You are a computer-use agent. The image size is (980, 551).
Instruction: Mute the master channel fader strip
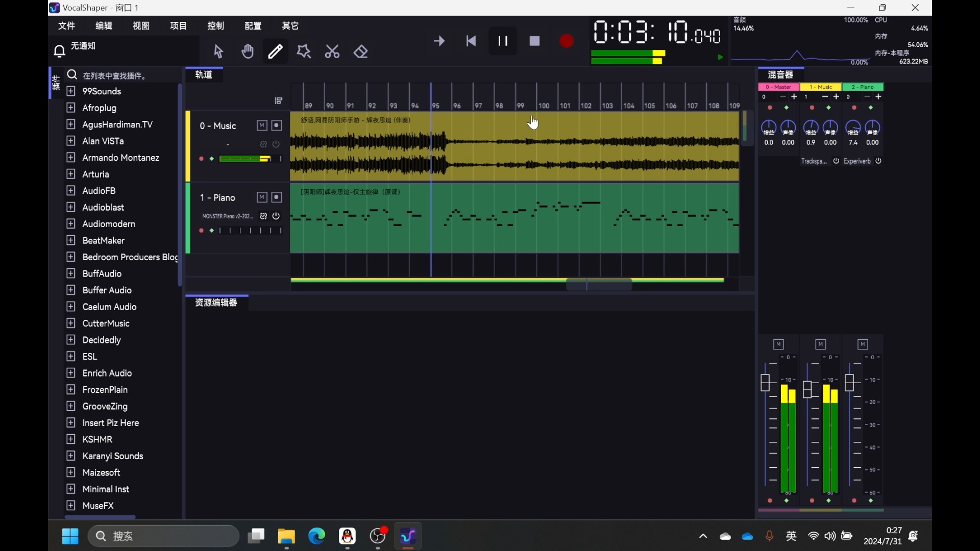tap(778, 344)
